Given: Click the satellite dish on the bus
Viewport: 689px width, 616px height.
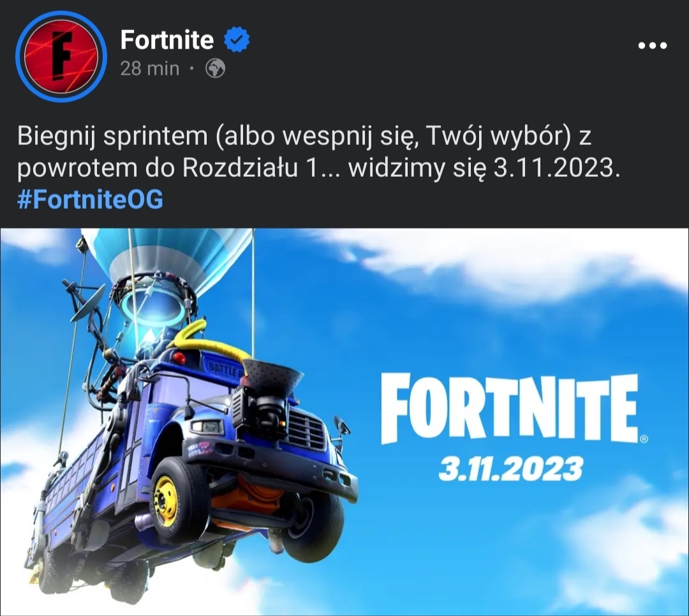Looking at the screenshot, I should (88, 302).
